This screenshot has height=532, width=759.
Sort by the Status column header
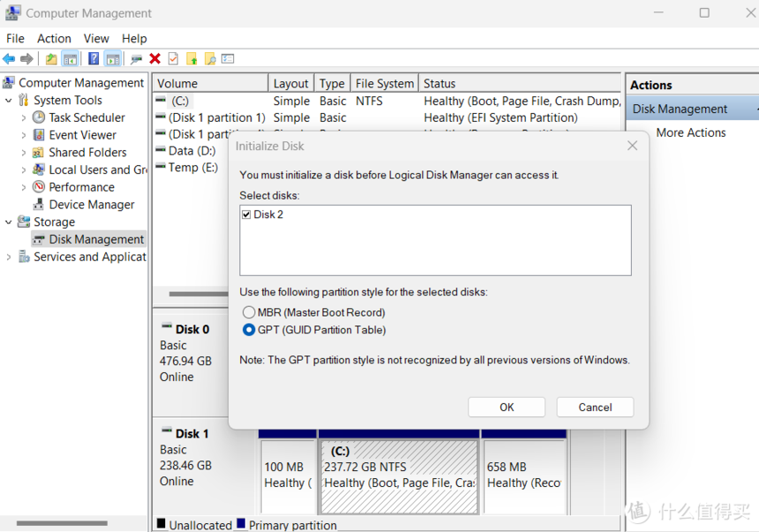coord(521,83)
